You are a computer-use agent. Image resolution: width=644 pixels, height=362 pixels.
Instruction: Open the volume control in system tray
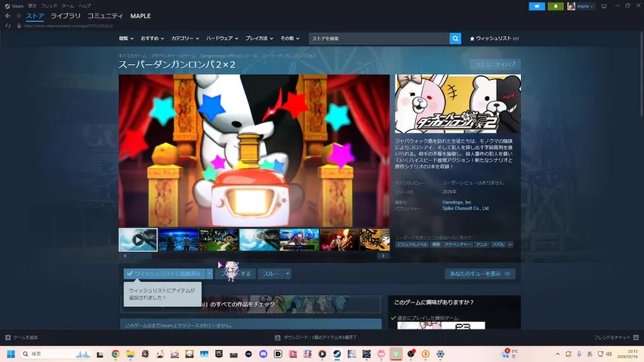609,354
